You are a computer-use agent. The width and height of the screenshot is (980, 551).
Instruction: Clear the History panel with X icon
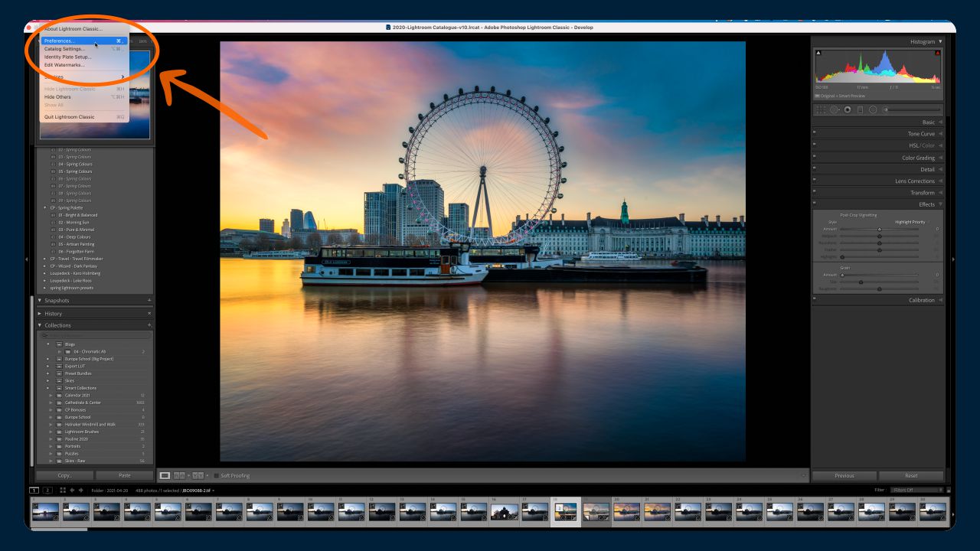click(149, 314)
